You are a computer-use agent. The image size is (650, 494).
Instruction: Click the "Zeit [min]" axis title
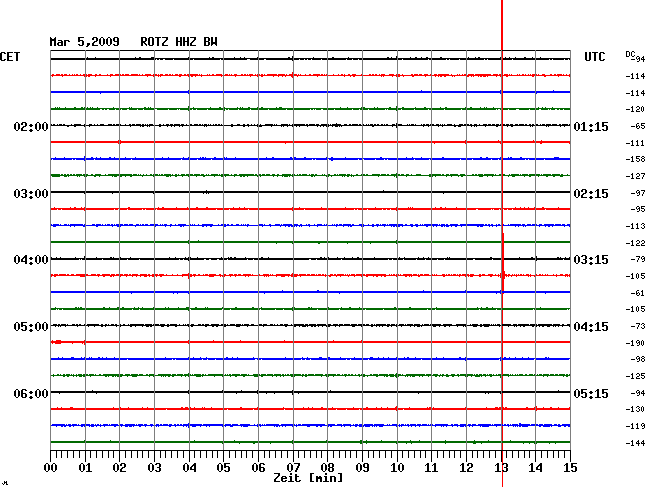pos(308,478)
